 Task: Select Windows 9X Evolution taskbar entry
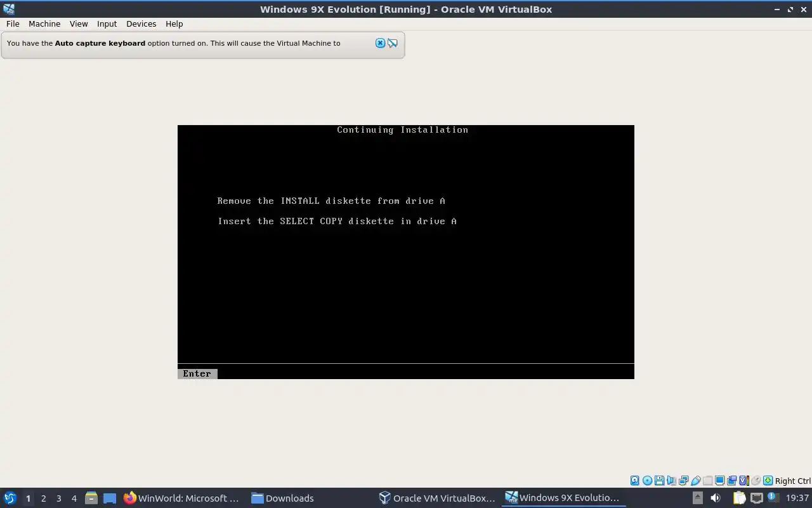563,498
